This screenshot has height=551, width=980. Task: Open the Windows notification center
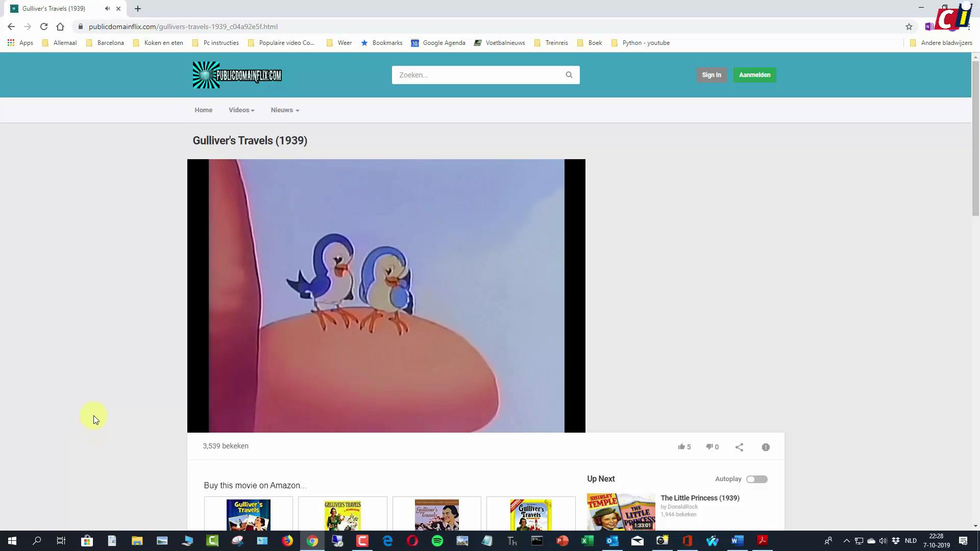pos(963,541)
